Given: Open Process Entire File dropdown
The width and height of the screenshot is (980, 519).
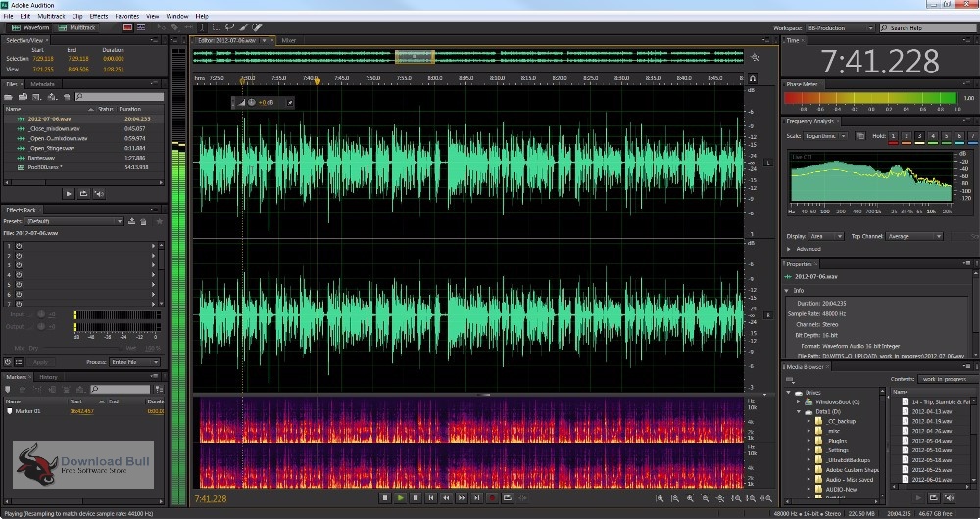Looking at the screenshot, I should point(135,362).
